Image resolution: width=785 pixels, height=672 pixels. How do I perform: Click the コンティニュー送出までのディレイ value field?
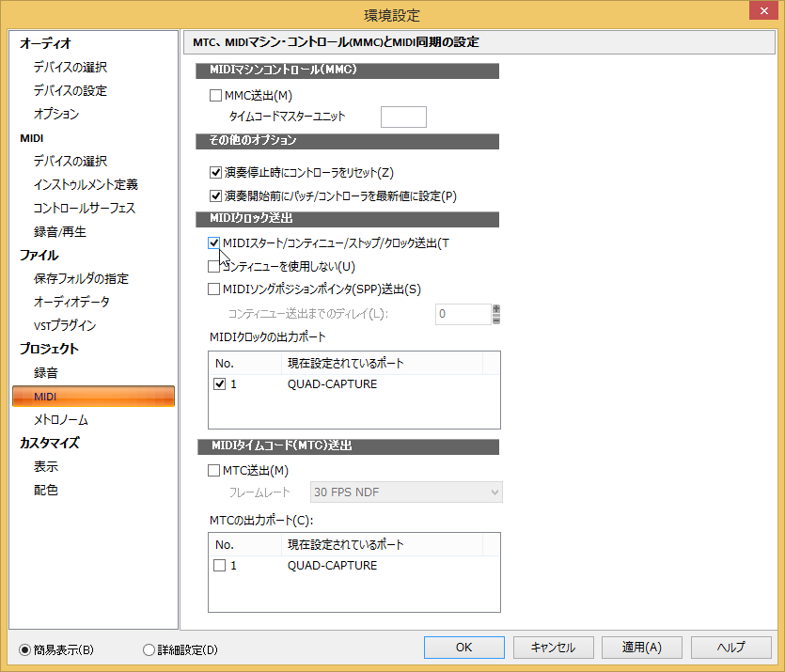tap(463, 314)
